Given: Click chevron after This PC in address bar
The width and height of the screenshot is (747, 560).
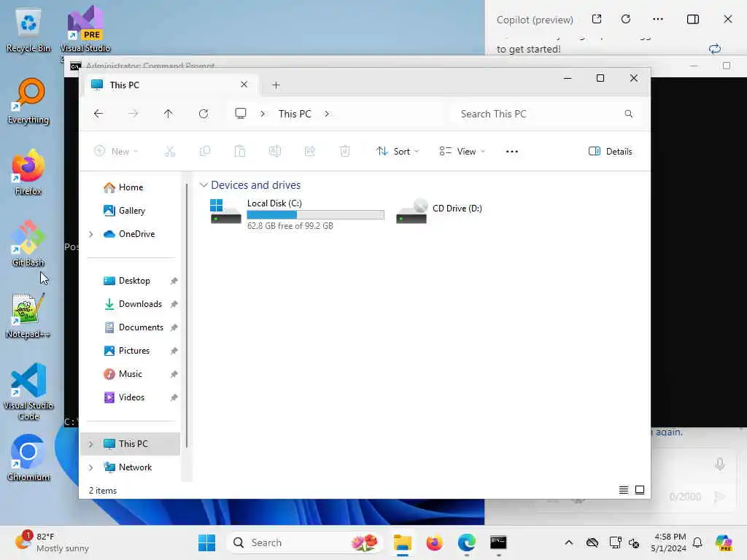Looking at the screenshot, I should pyautogui.click(x=327, y=114).
